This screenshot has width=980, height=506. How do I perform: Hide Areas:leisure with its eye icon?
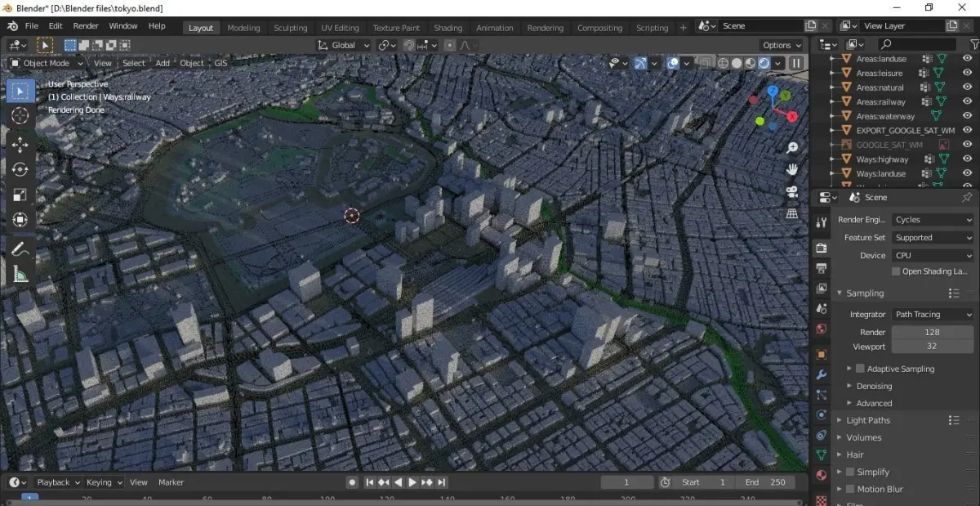point(967,73)
